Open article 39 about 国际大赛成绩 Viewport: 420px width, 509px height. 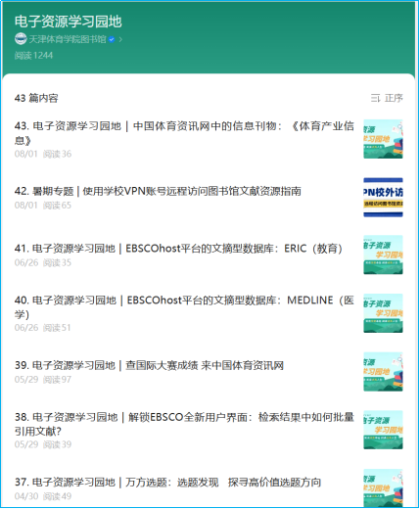[149, 365]
